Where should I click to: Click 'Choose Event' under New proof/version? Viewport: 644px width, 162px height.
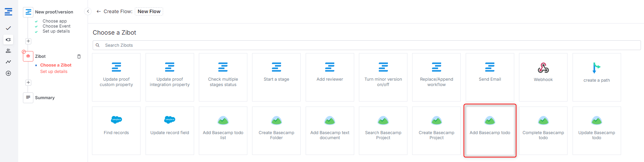tap(56, 26)
